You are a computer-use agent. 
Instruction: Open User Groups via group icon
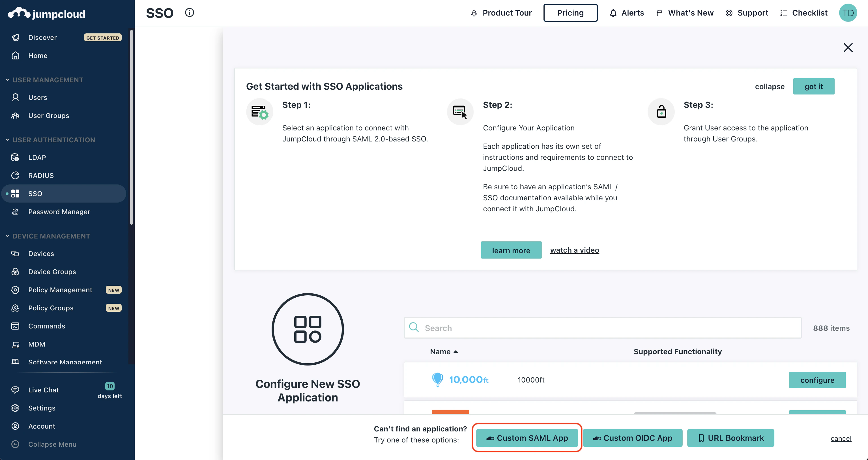(x=16, y=116)
